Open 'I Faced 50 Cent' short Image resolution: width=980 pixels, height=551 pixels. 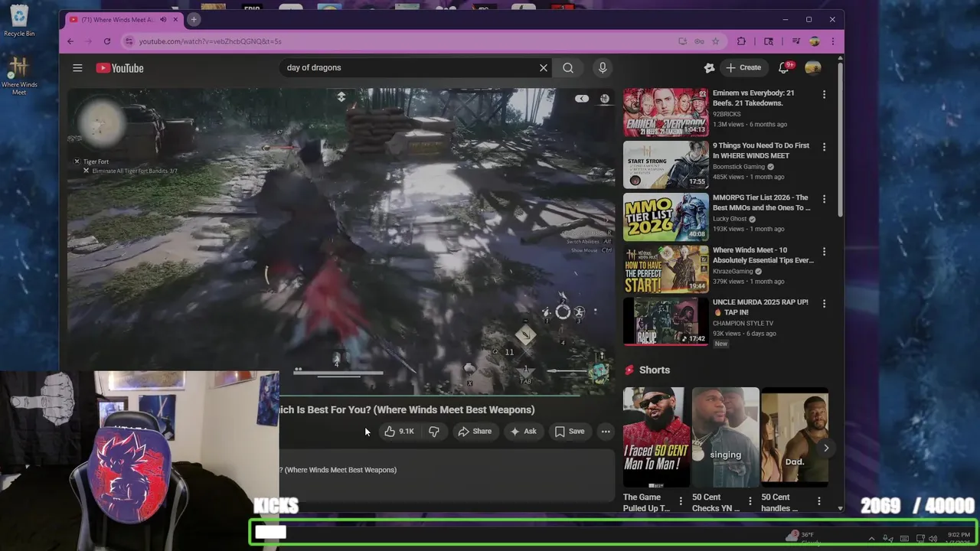click(656, 437)
